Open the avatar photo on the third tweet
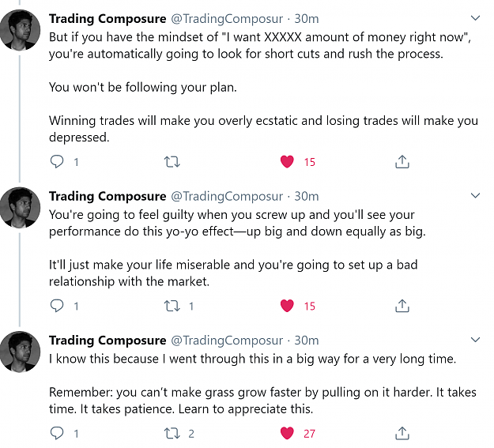 (x=20, y=352)
